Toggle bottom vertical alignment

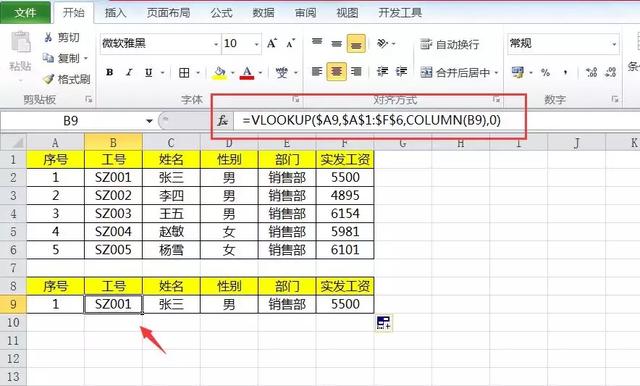(356, 43)
